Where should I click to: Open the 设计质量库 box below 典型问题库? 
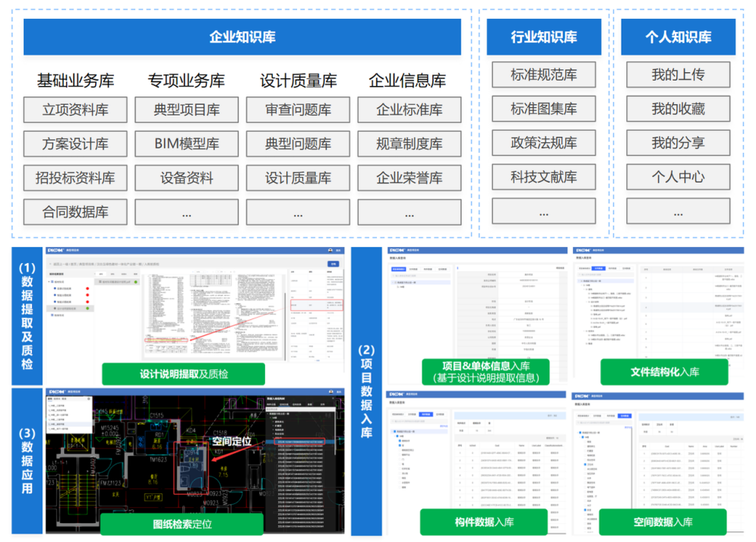(298, 178)
